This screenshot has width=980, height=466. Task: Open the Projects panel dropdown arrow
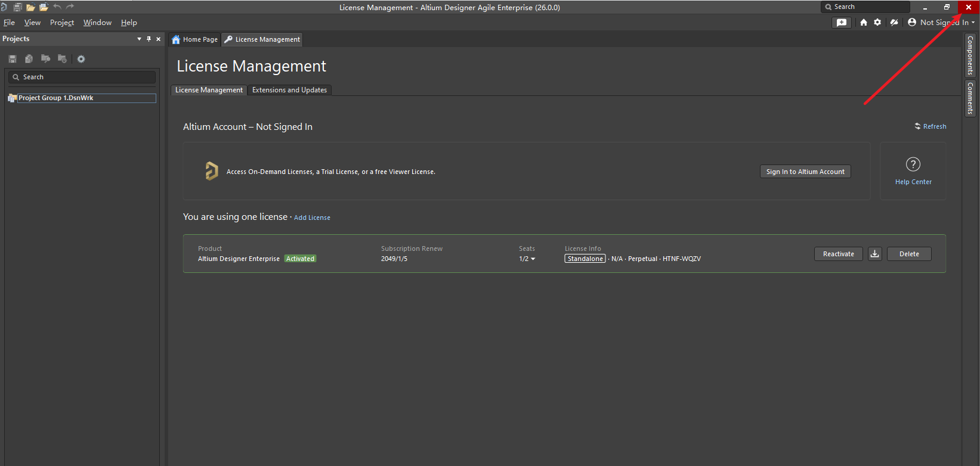(x=139, y=39)
